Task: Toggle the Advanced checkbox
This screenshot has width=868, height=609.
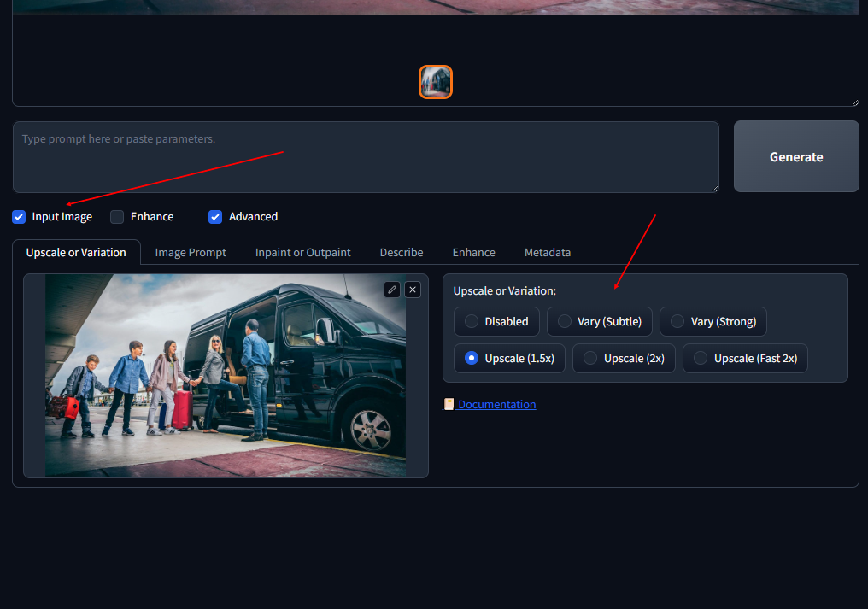Action: click(x=215, y=217)
